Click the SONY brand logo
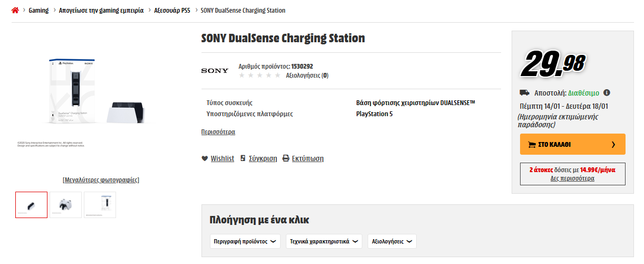Screen dimensions: 644x264 click(215, 71)
